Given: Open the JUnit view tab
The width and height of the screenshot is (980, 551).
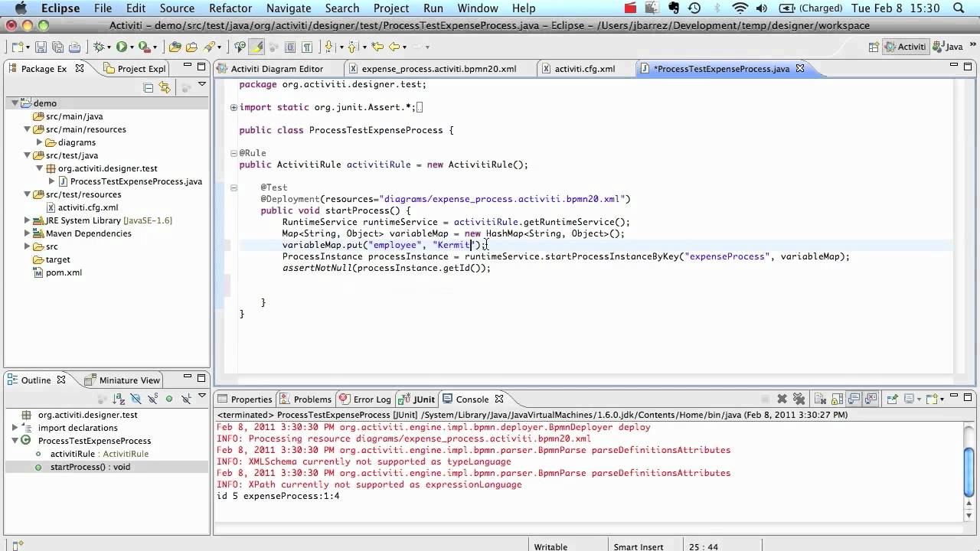Looking at the screenshot, I should tap(417, 399).
